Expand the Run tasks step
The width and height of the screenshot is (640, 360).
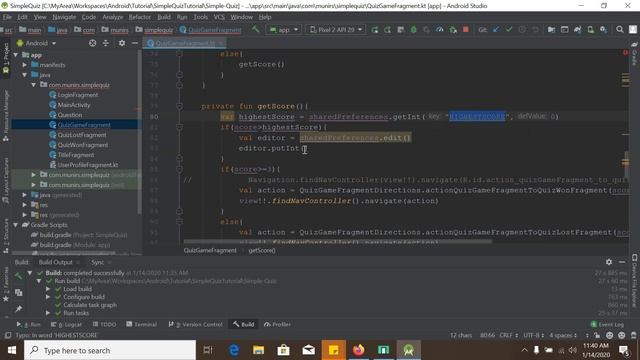click(x=48, y=313)
